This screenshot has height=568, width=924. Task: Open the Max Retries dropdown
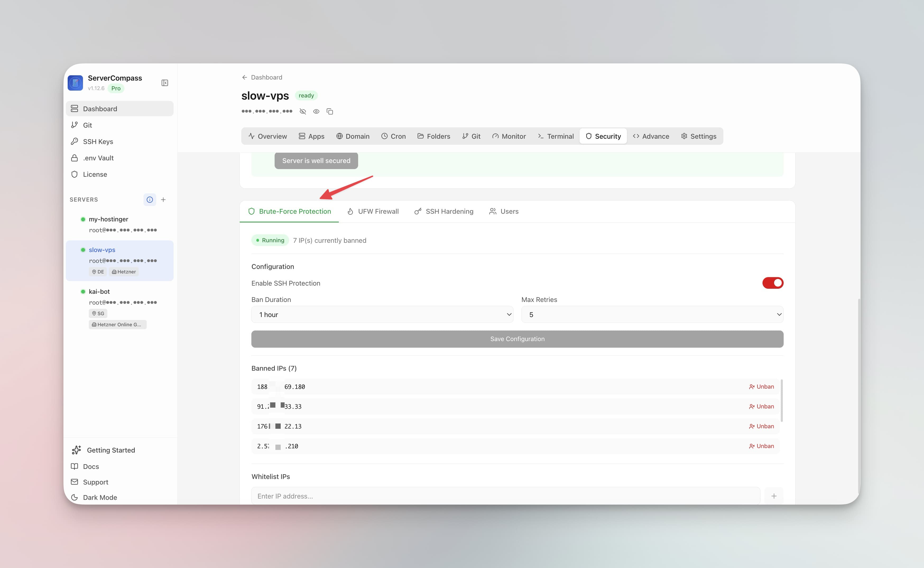pyautogui.click(x=652, y=314)
